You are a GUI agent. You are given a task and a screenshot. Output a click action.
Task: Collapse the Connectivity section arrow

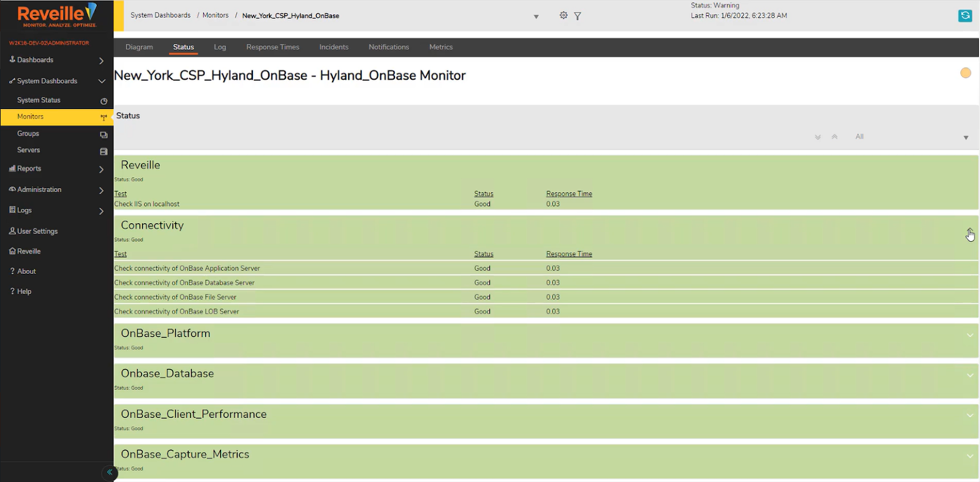970,232
